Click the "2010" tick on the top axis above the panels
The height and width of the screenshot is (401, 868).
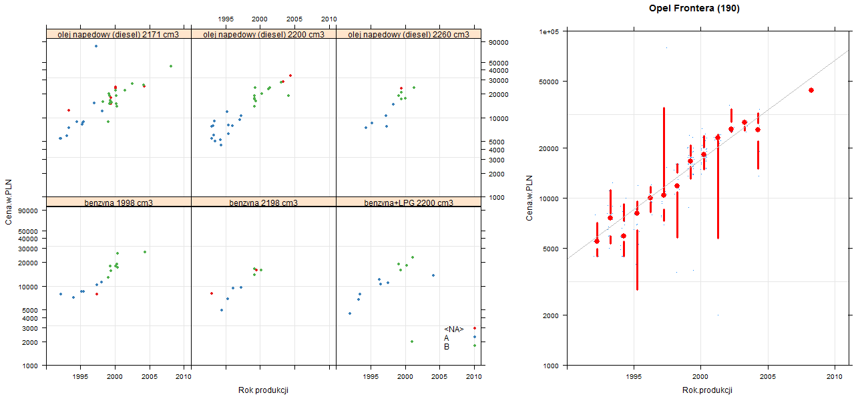[x=329, y=19]
